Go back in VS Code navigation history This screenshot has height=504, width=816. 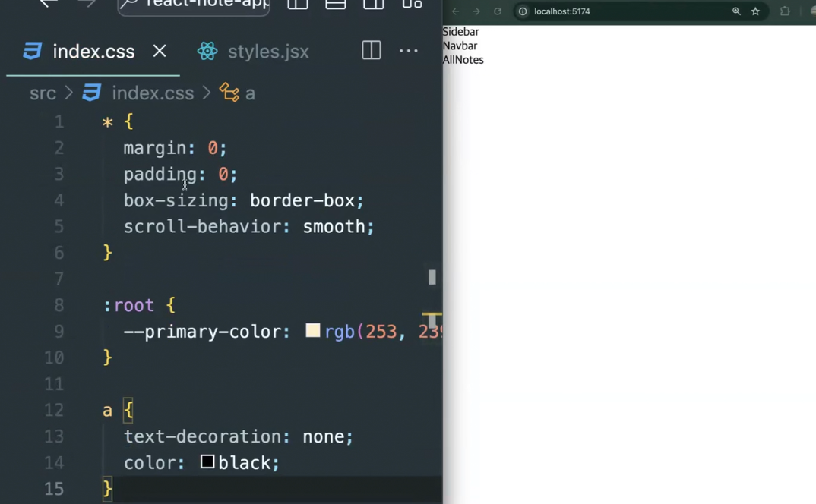[x=49, y=3]
